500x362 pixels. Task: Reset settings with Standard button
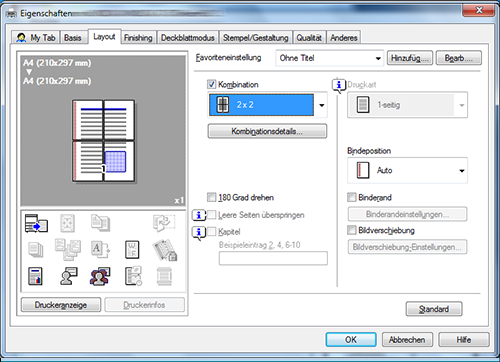point(434,309)
